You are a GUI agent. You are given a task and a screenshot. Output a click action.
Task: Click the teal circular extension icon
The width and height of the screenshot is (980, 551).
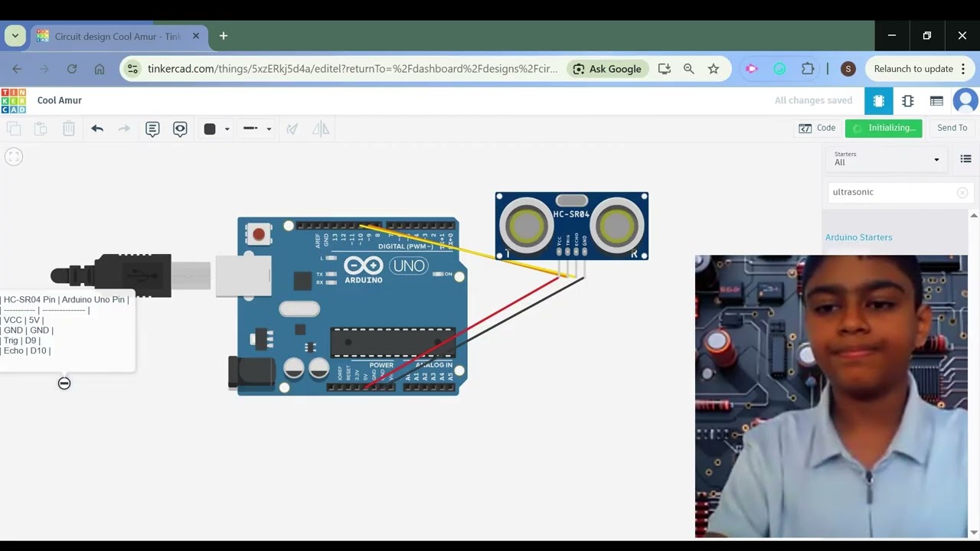779,69
